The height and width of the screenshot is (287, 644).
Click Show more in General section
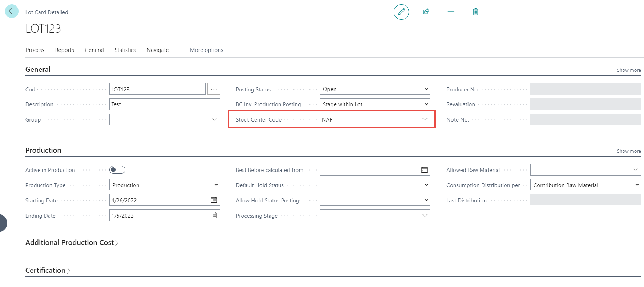click(x=628, y=70)
